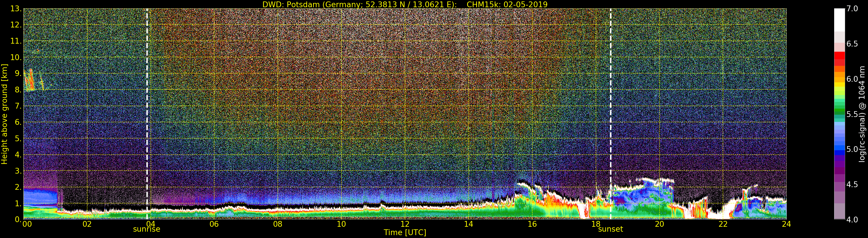Click the height axis tick '0.'
This screenshot has width=868, height=238.
[x=18, y=219]
